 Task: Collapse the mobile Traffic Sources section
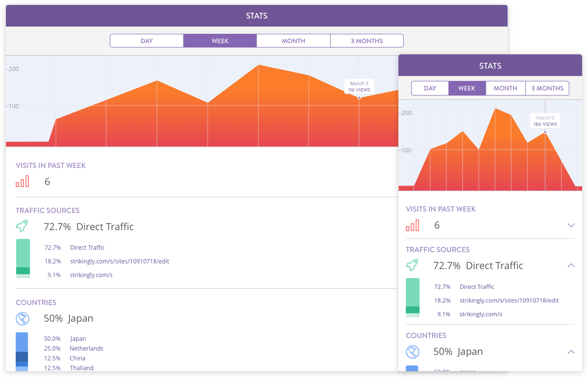point(571,265)
